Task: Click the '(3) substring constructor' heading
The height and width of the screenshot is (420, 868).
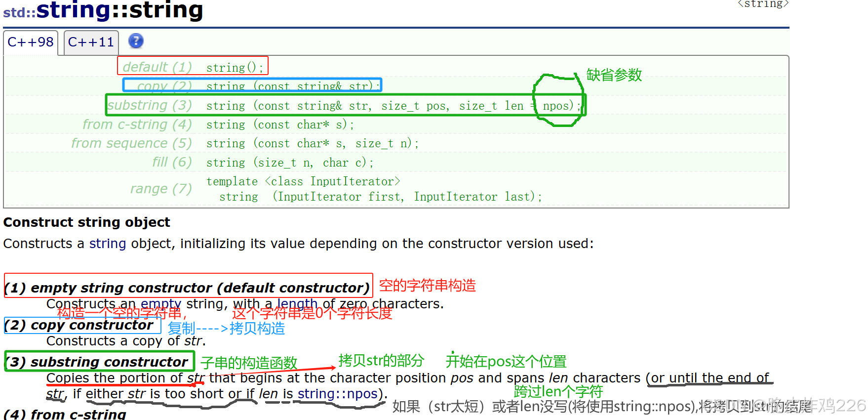Action: [97, 362]
